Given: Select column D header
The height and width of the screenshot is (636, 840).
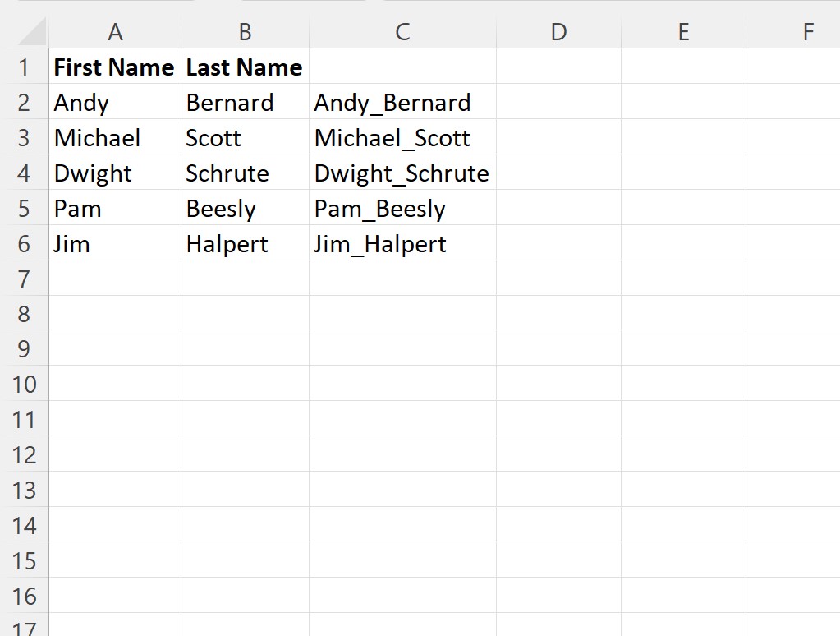Looking at the screenshot, I should coord(558,32).
